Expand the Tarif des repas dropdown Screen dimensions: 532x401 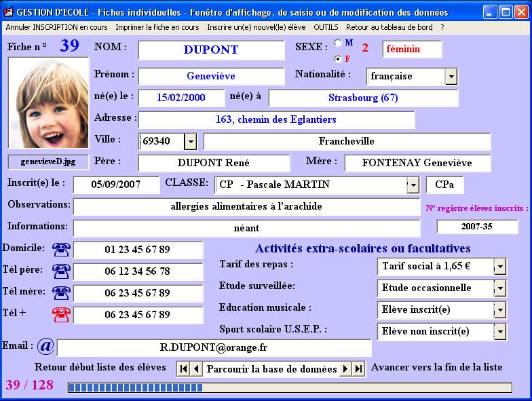[x=500, y=266]
